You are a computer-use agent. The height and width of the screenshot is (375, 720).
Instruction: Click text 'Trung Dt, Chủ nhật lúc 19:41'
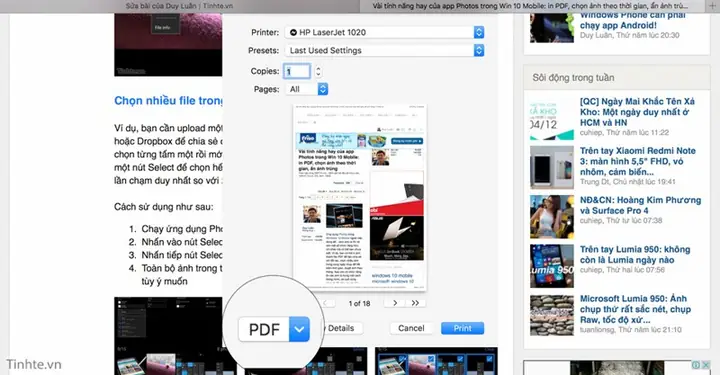[627, 182]
